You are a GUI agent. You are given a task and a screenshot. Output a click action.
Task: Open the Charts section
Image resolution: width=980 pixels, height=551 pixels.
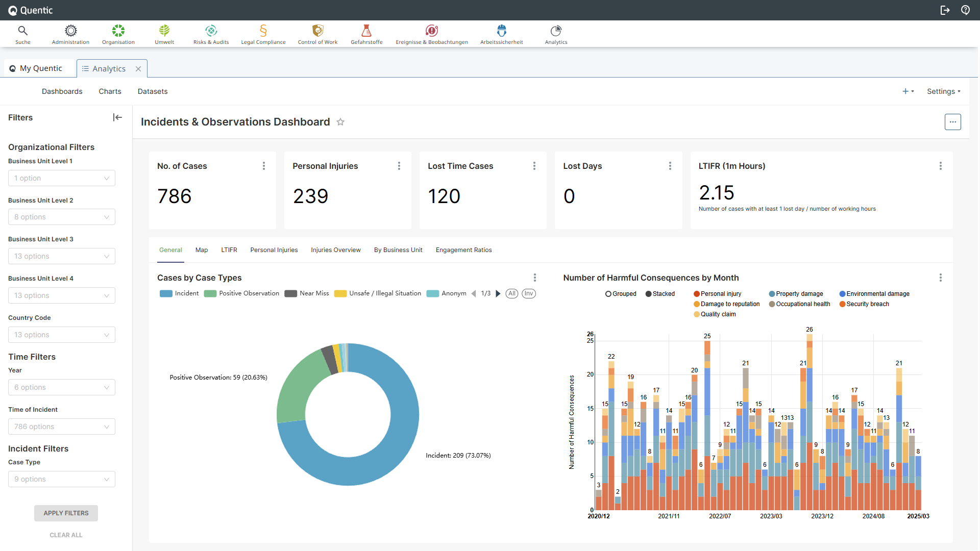(x=110, y=91)
